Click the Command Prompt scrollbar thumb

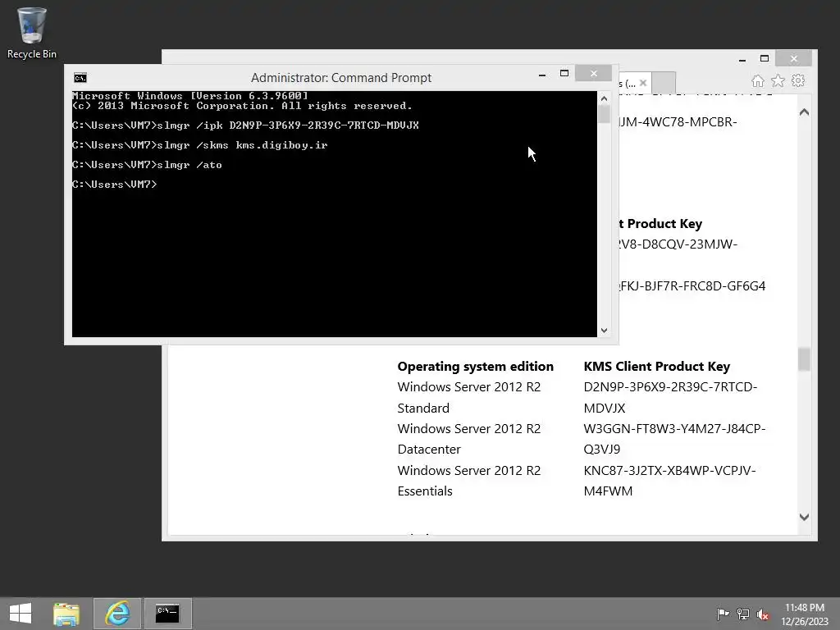[605, 115]
